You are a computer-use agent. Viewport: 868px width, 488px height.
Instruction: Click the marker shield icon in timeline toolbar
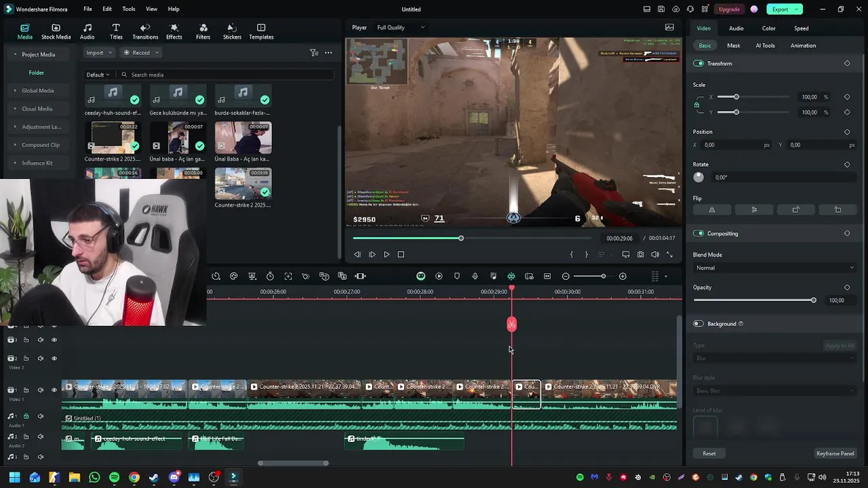[x=457, y=276]
